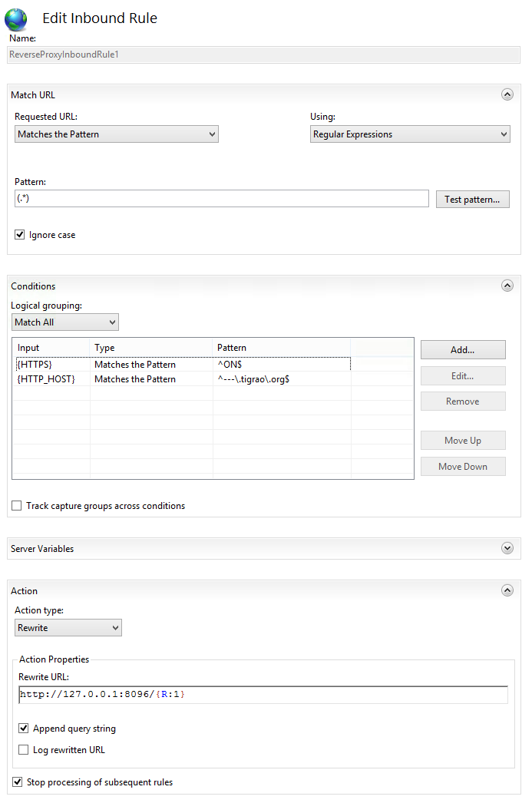The image size is (532, 803).
Task: Click the Type column header
Action: 151,348
